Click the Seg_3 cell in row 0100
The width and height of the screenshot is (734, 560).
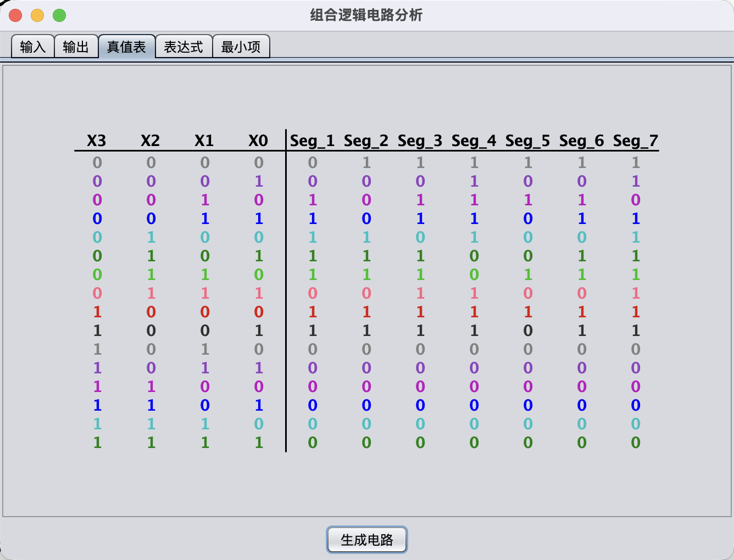(x=420, y=237)
